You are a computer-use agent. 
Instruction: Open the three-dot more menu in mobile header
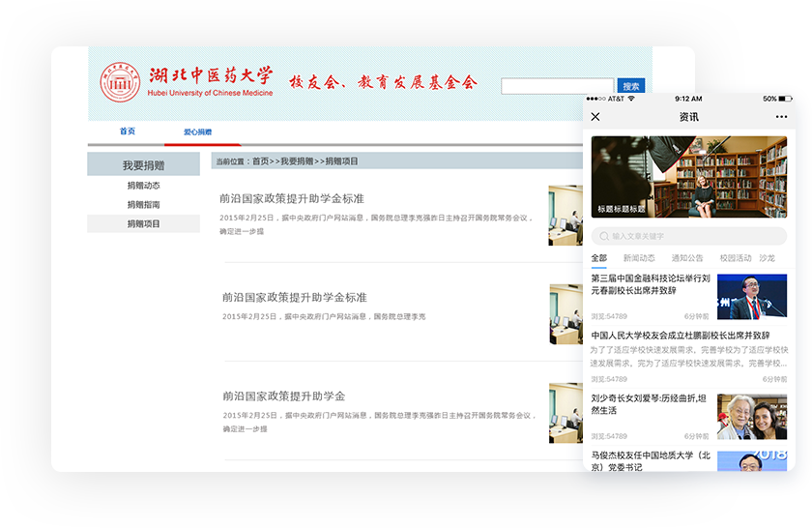(781, 117)
